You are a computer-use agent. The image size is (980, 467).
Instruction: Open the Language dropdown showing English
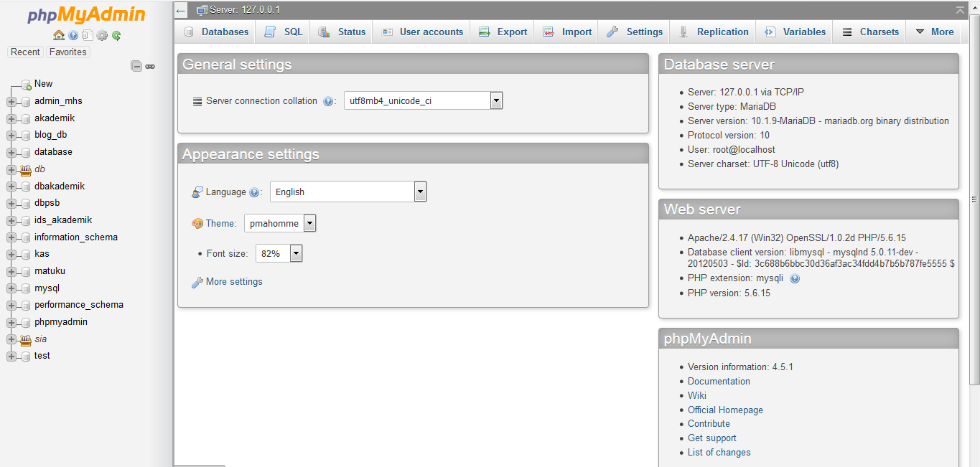pyautogui.click(x=348, y=192)
